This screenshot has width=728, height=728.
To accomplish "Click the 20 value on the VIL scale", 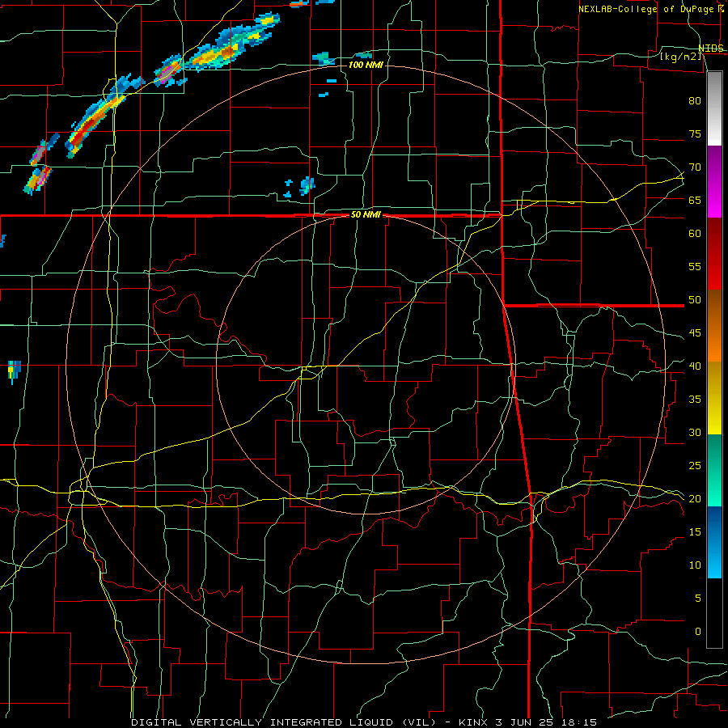I will [695, 498].
